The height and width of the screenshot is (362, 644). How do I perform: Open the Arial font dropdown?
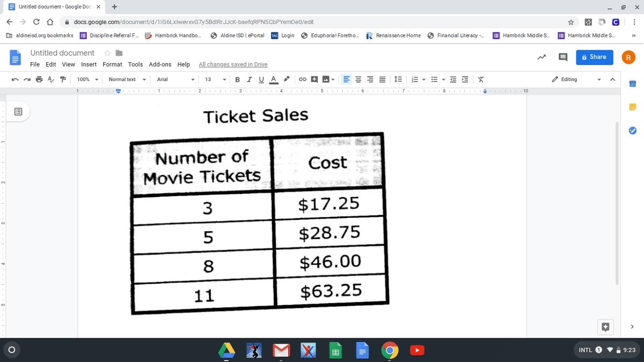tap(175, 79)
